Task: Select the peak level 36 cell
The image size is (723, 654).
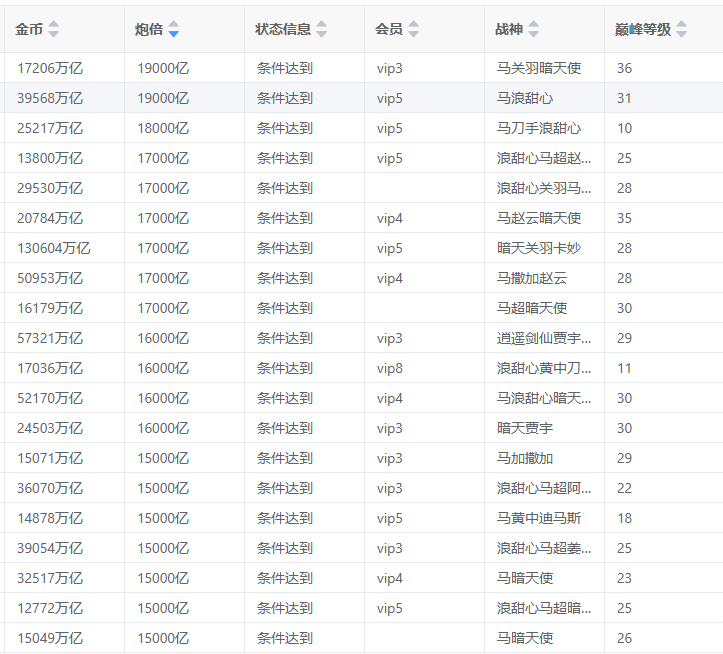Action: (x=624, y=68)
